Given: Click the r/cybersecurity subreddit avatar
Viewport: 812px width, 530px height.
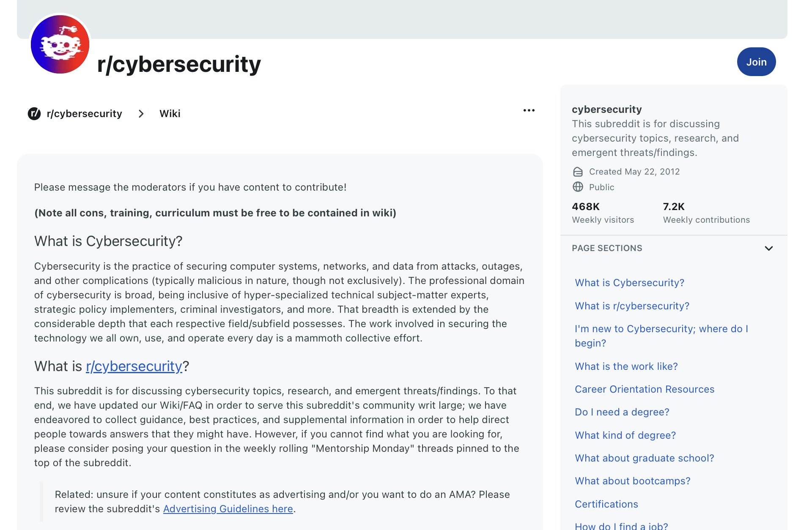Looking at the screenshot, I should tap(60, 44).
